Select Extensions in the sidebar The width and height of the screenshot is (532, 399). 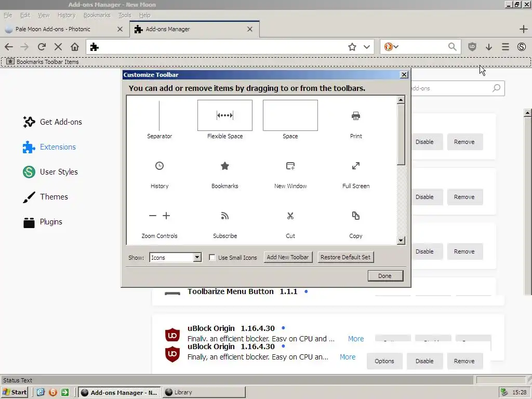point(49,147)
